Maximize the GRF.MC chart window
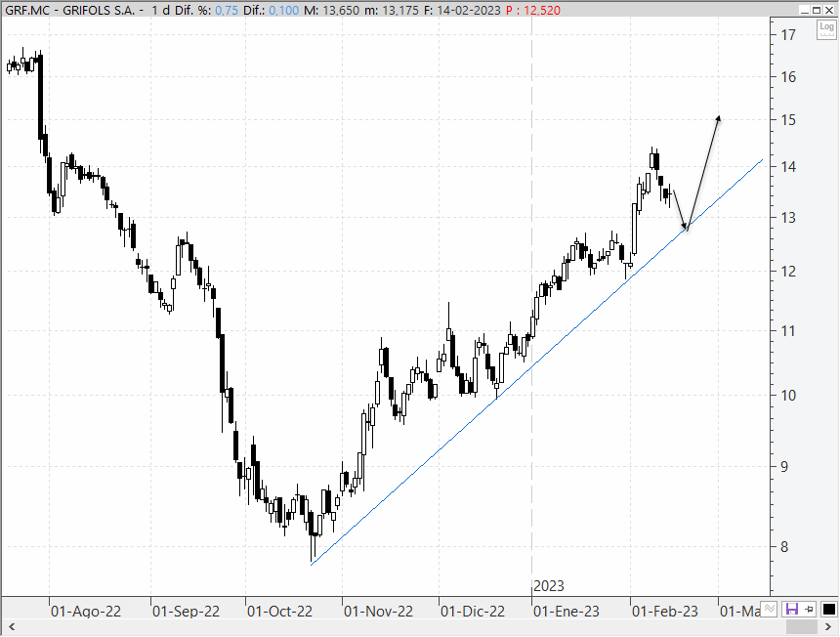The image size is (840, 637). [x=817, y=10]
